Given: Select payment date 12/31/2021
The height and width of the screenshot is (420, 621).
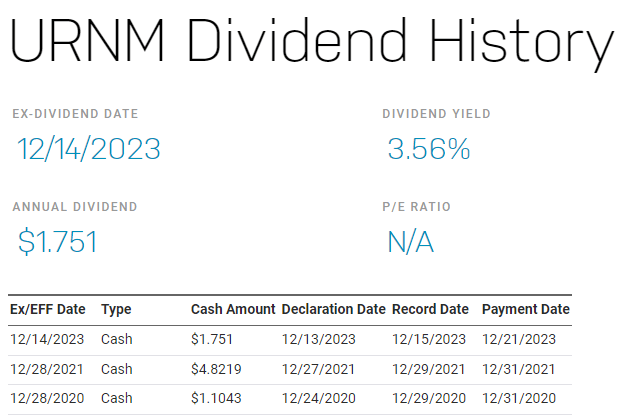Looking at the screenshot, I should 518,369.
